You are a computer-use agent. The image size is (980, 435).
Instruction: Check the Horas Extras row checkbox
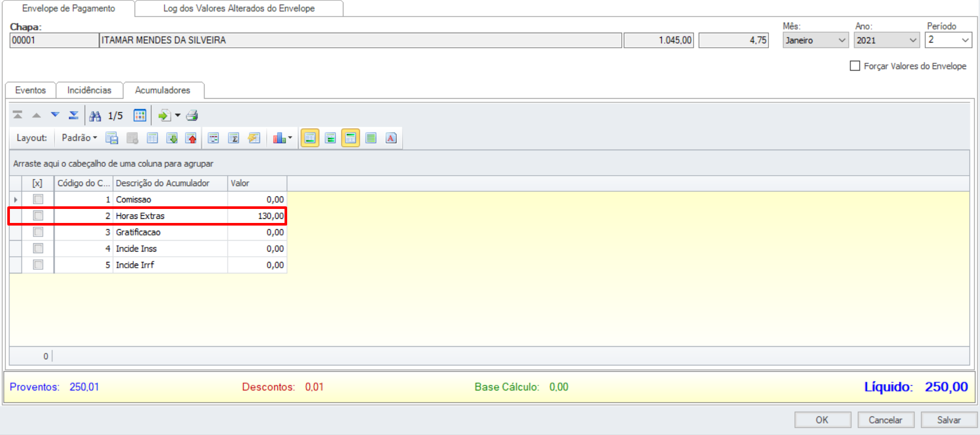38,216
